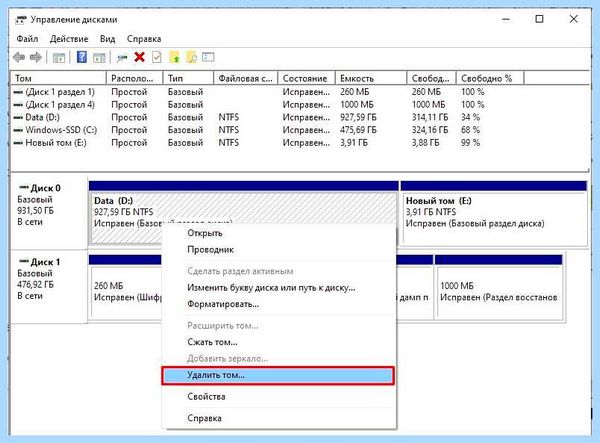The height and width of the screenshot is (443, 600).
Task: Select the Data (D:) partition block on Диск 0
Action: [x=243, y=211]
